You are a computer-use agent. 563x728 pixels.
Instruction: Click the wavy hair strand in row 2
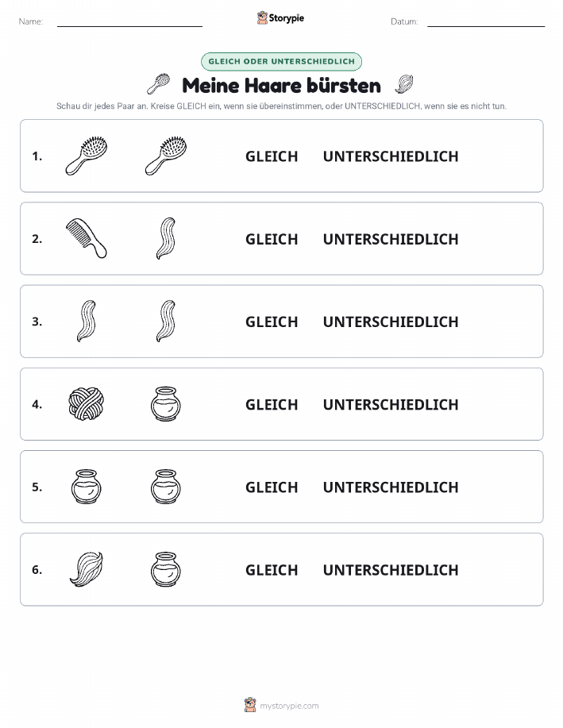pyautogui.click(x=166, y=238)
